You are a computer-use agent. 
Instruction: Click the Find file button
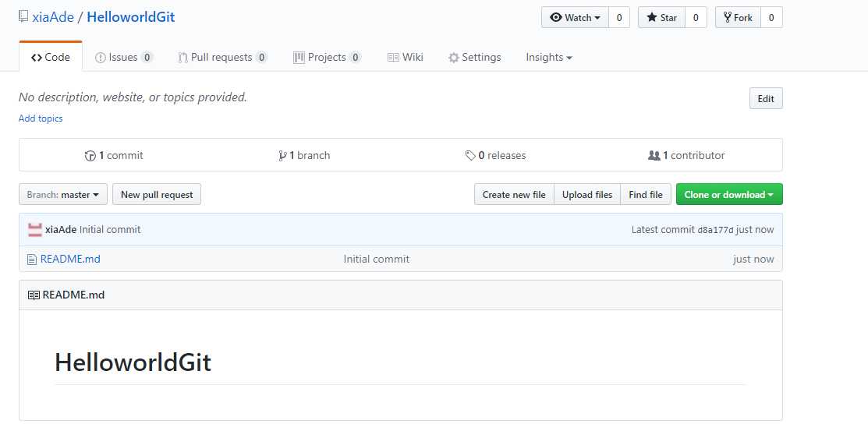coord(646,194)
